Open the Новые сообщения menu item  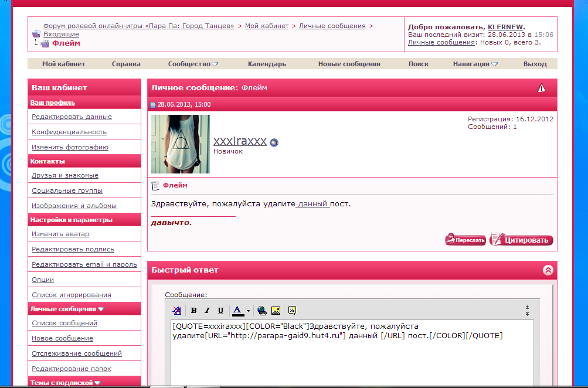click(x=349, y=64)
